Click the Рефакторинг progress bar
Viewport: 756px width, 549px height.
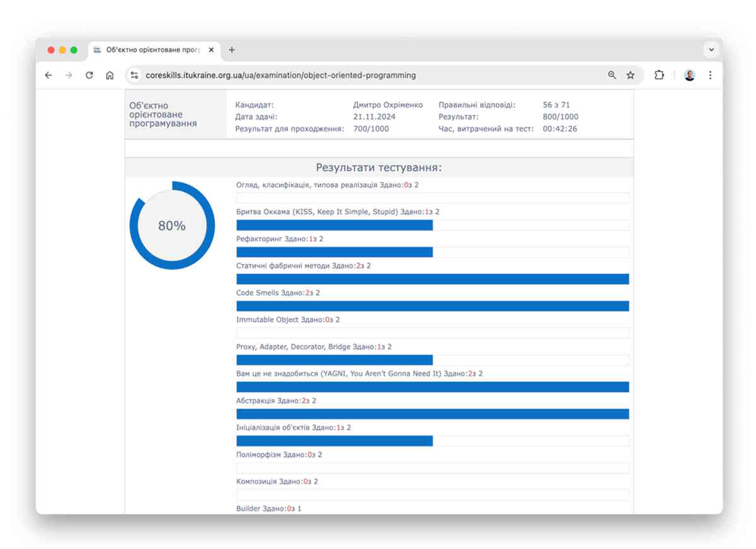(x=432, y=252)
